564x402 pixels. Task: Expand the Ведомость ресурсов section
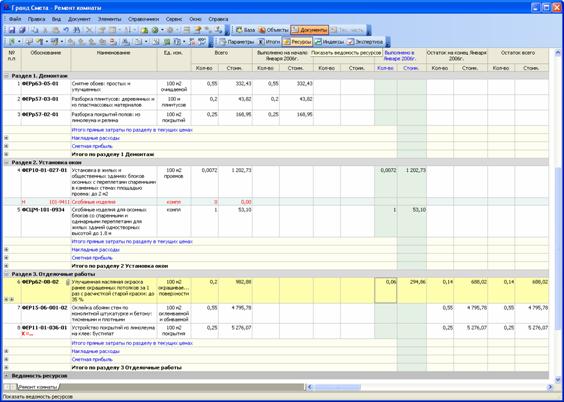pos(6,376)
